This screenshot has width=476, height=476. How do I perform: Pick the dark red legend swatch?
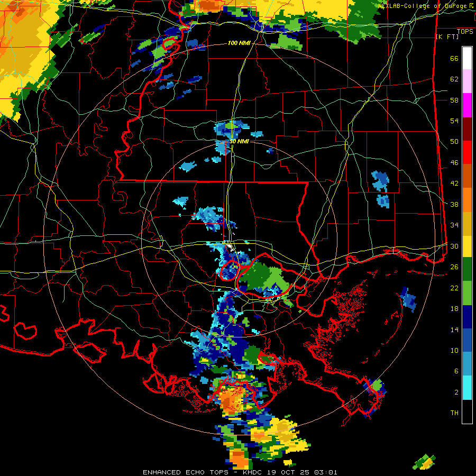[467, 129]
